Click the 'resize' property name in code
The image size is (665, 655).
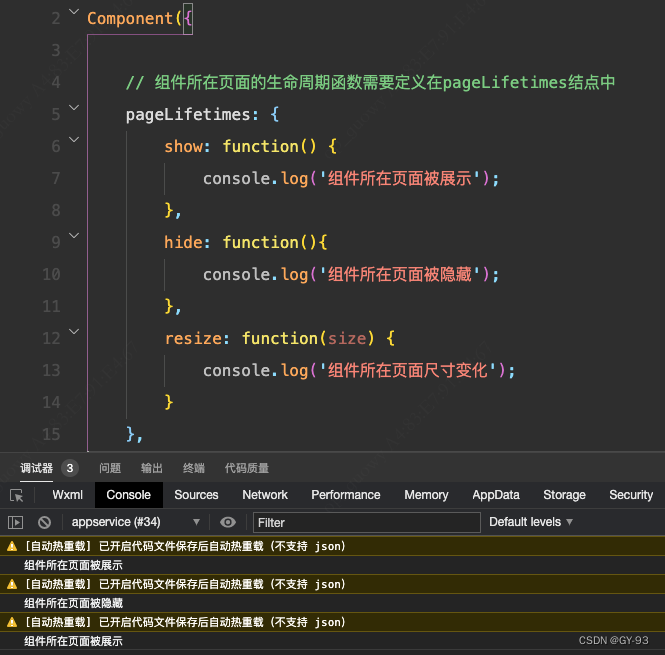tap(193, 338)
